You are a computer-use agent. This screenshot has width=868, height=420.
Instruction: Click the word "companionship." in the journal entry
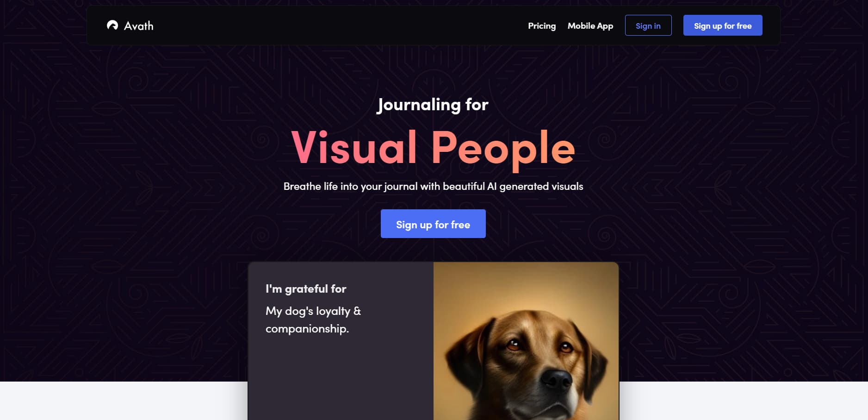[x=307, y=329]
